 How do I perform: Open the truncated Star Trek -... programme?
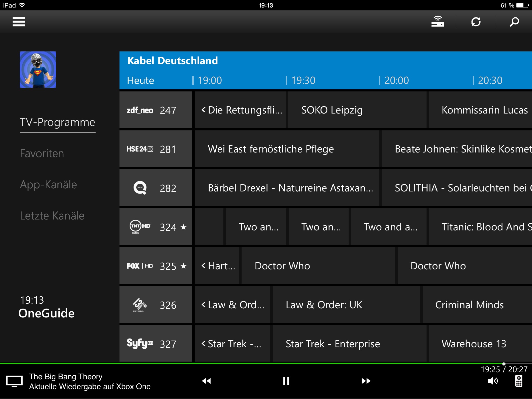[x=232, y=344]
